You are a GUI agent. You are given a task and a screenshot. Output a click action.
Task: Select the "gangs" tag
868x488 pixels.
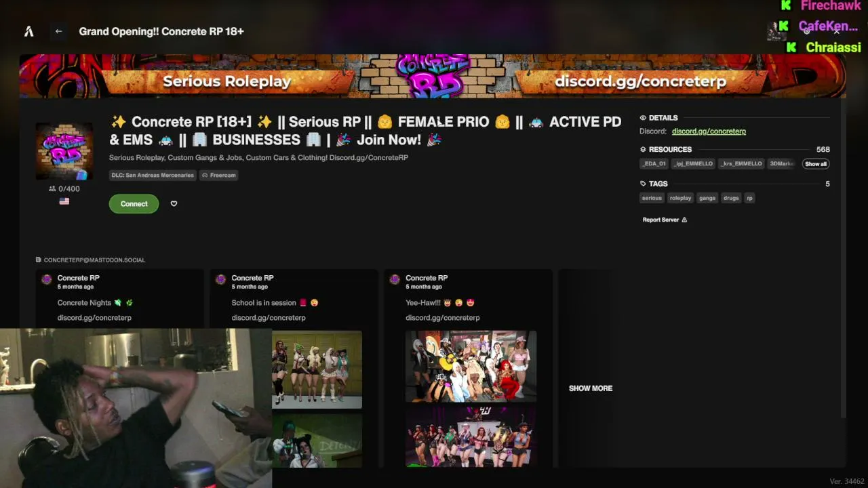pos(707,198)
